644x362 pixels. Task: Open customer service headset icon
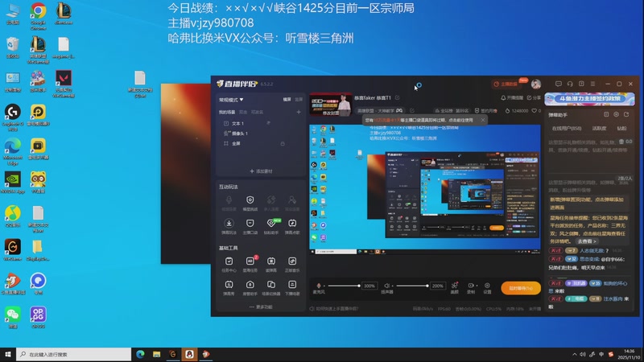(x=570, y=84)
